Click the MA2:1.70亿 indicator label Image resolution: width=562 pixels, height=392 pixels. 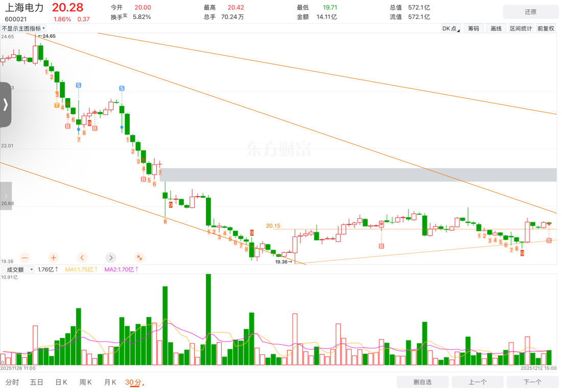coord(121,269)
